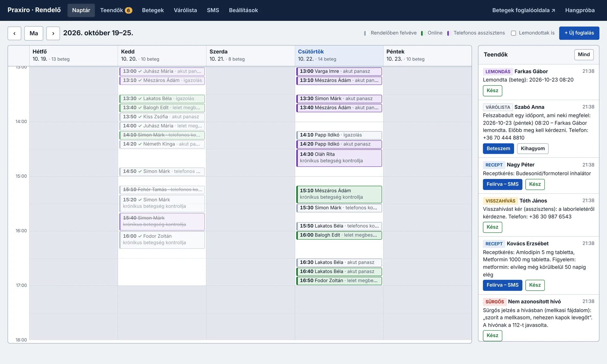Screen dimensions: 607x364
Task: Mark Kovács Erzsébet recipe as Kész
Action: click(535, 285)
